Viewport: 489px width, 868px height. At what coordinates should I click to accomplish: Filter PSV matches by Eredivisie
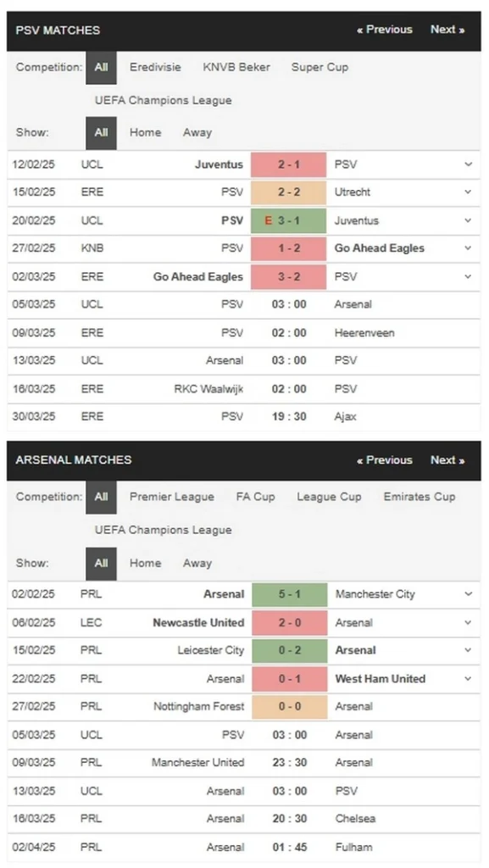155,67
